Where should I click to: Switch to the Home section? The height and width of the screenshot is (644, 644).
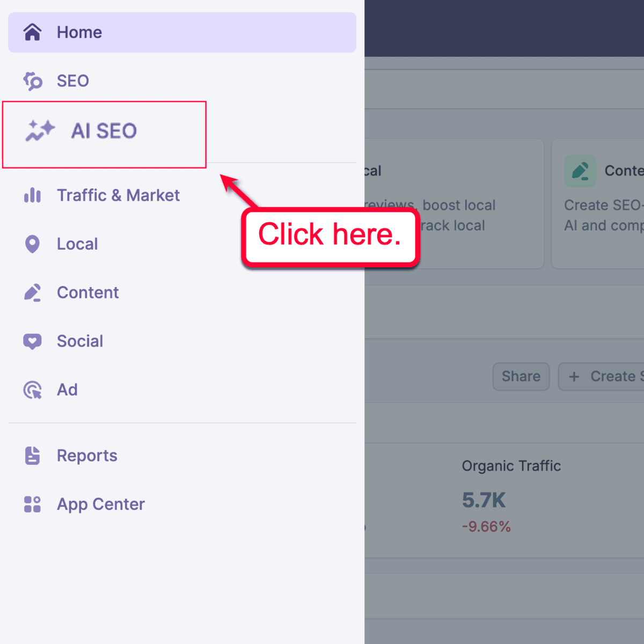[79, 32]
